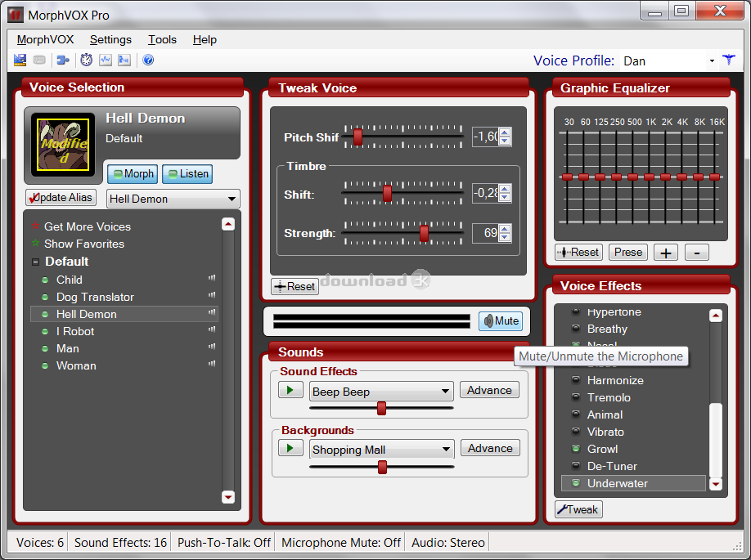Reset the Graphic Equalizer
751x560 pixels.
[x=578, y=253]
